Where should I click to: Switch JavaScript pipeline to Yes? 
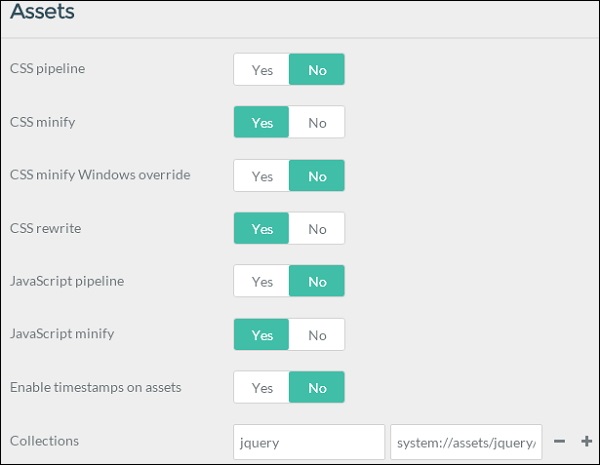(262, 282)
